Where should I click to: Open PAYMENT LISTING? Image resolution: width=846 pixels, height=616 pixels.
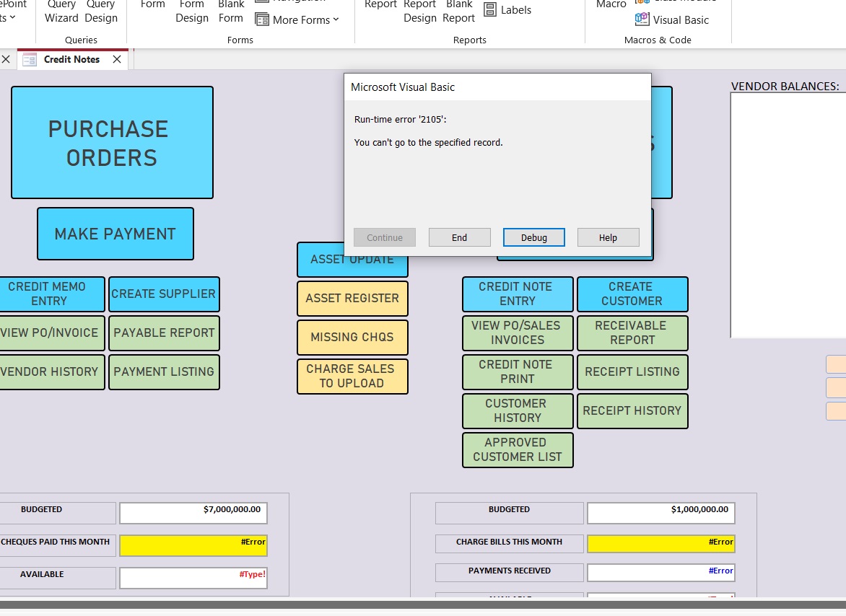164,371
